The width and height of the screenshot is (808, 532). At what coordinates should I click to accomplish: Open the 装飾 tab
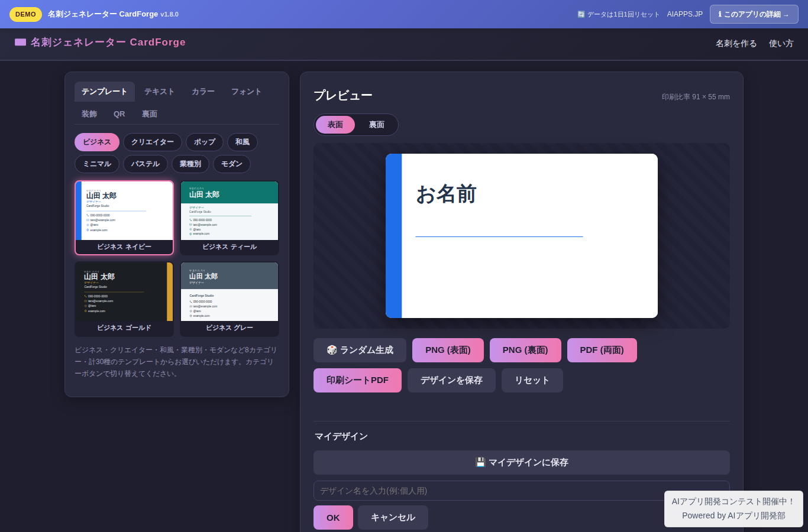pos(89,114)
